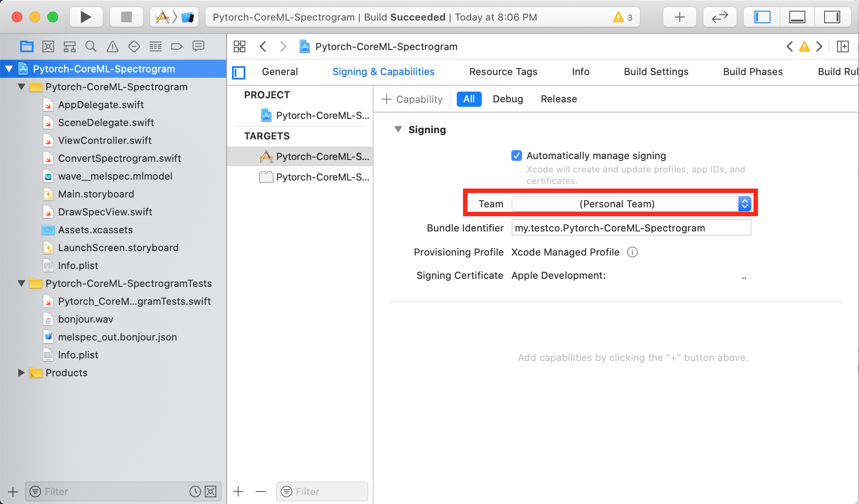Add a new Capability
Image resolution: width=859 pixels, height=504 pixels.
point(412,99)
